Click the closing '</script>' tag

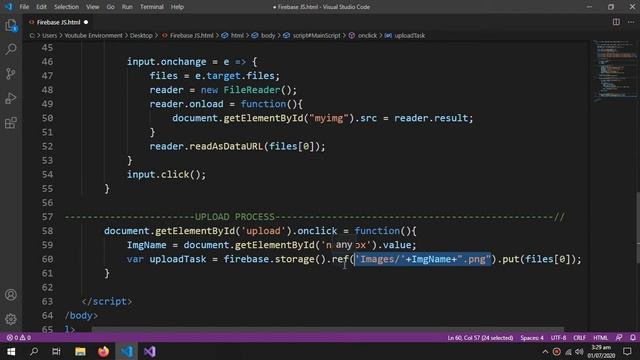pos(107,302)
